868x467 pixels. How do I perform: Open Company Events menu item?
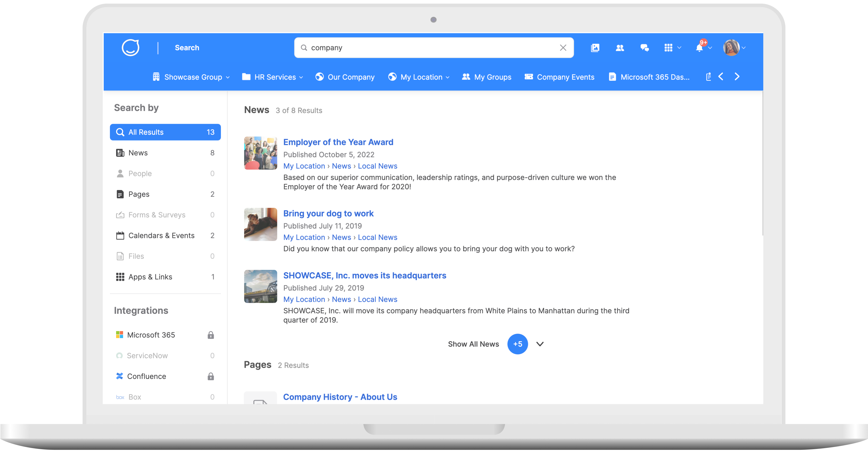pyautogui.click(x=559, y=77)
